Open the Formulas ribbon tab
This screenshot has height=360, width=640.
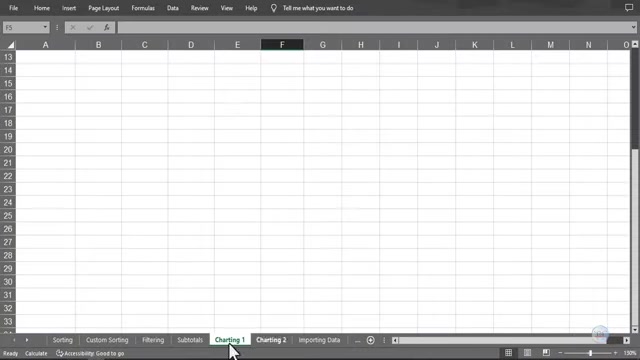143,8
